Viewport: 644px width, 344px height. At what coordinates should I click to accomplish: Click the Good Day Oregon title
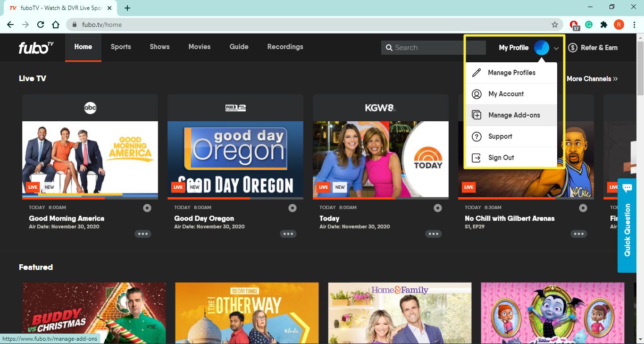point(204,218)
